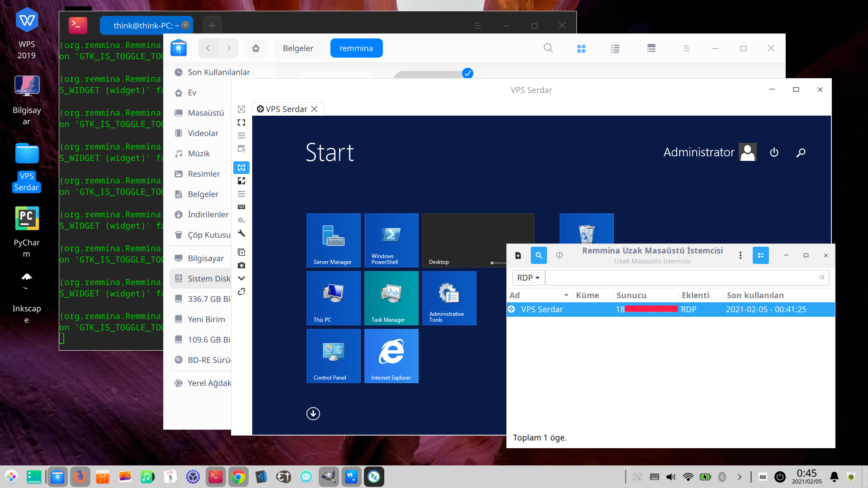Click the remmina breadcrumb
This screenshot has width=868, height=488.
(x=356, y=48)
